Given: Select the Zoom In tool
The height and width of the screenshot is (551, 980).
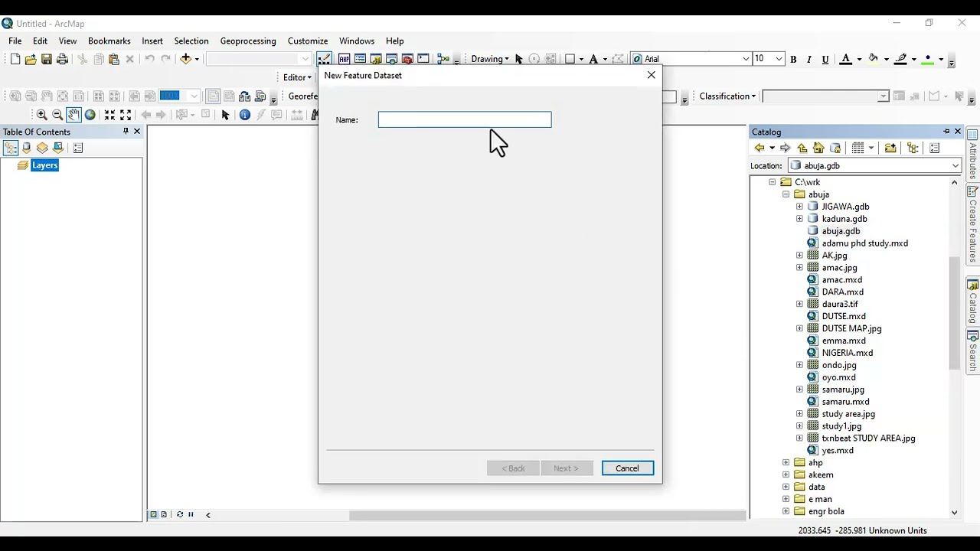Looking at the screenshot, I should point(42,115).
